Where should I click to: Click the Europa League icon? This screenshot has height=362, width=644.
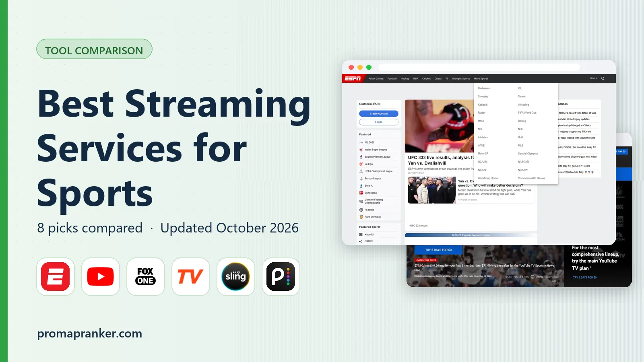click(361, 179)
